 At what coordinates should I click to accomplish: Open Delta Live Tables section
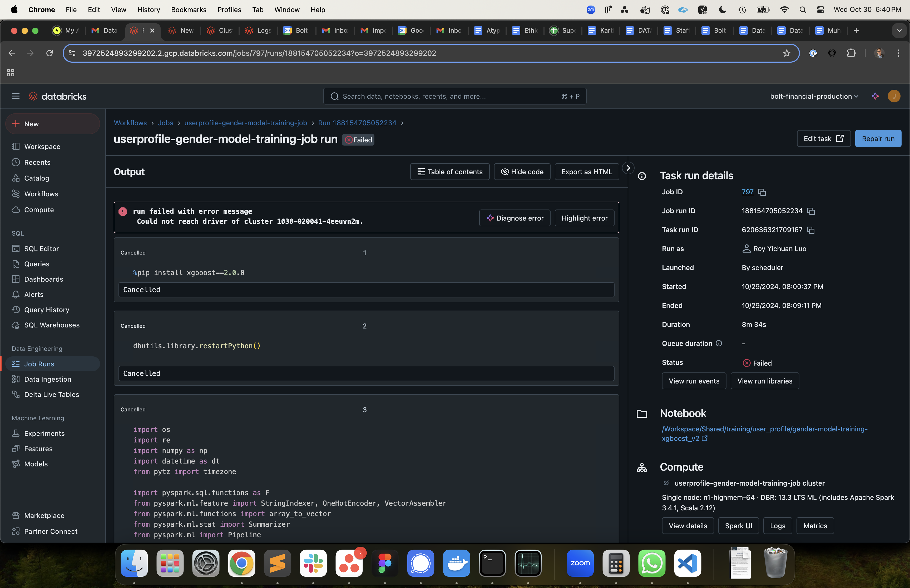point(51,394)
